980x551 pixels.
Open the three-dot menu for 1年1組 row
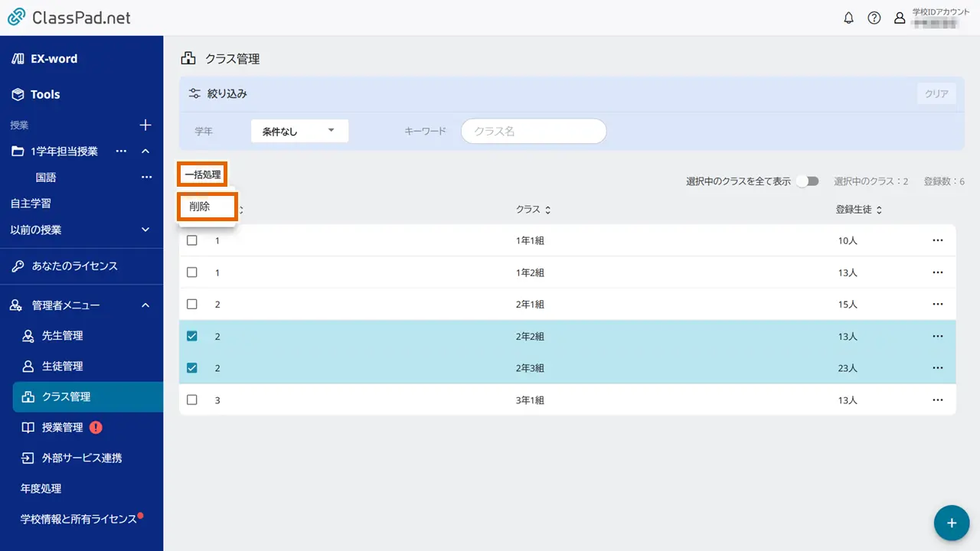(x=937, y=240)
